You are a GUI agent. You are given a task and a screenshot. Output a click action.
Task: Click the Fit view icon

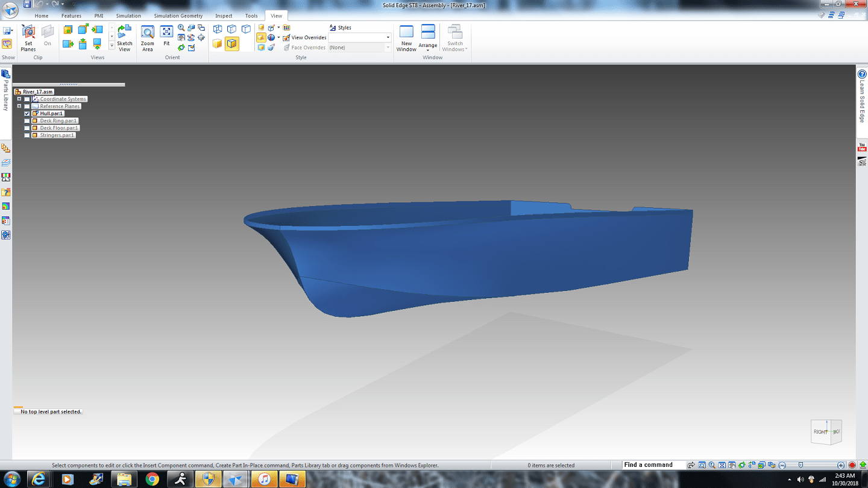click(x=167, y=36)
